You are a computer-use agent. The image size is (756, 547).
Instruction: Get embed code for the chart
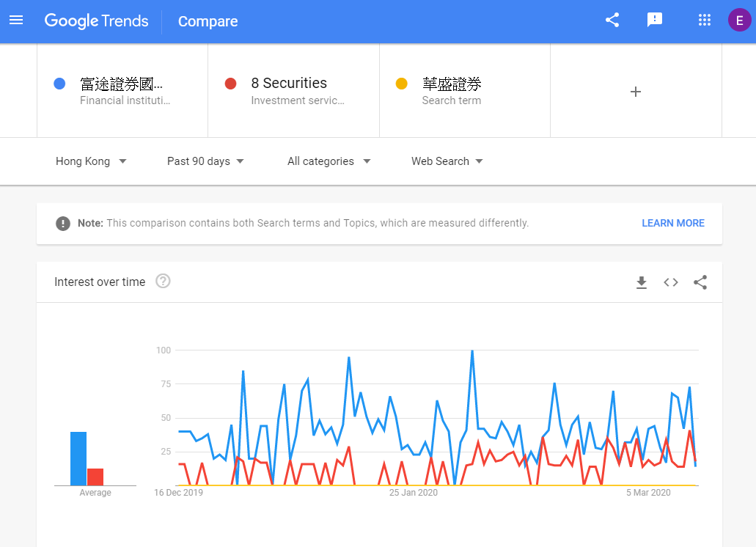click(671, 282)
